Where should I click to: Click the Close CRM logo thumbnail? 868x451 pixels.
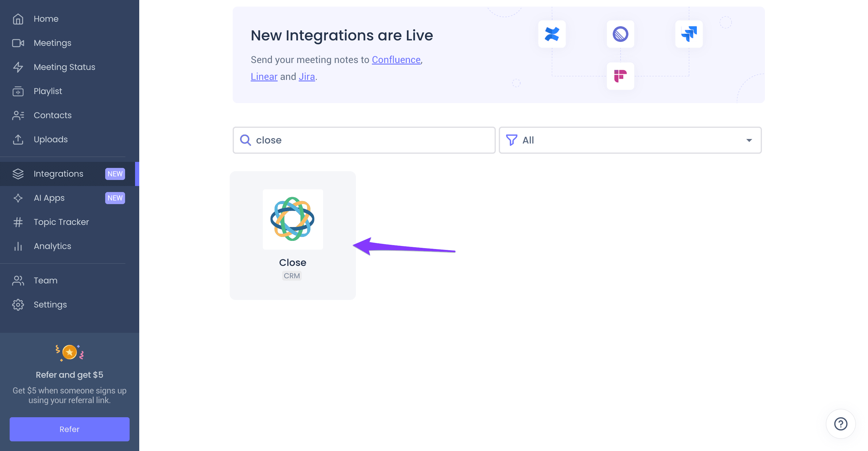293,219
